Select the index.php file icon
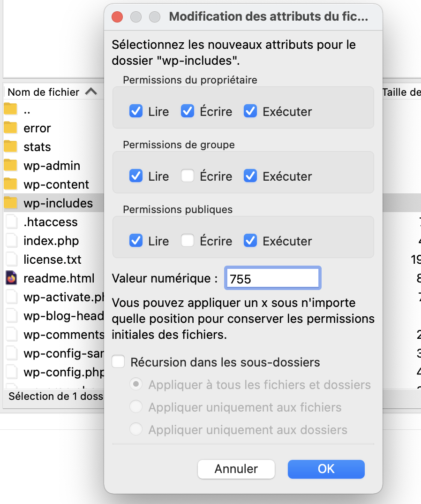421x504 pixels. tap(11, 240)
